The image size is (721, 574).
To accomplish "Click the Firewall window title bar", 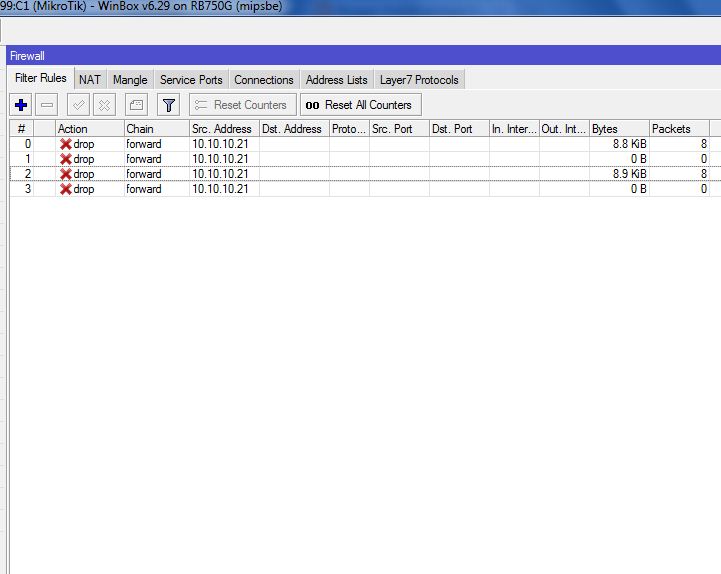I will tap(364, 56).
